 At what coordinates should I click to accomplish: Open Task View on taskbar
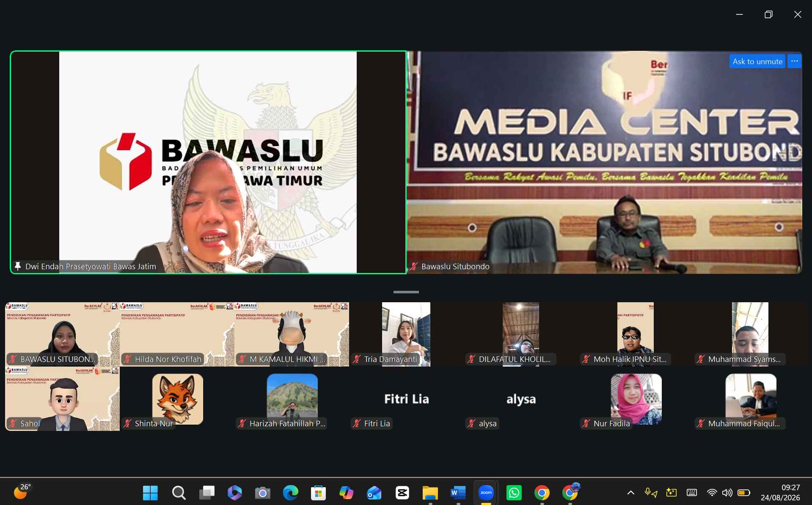coord(206,493)
